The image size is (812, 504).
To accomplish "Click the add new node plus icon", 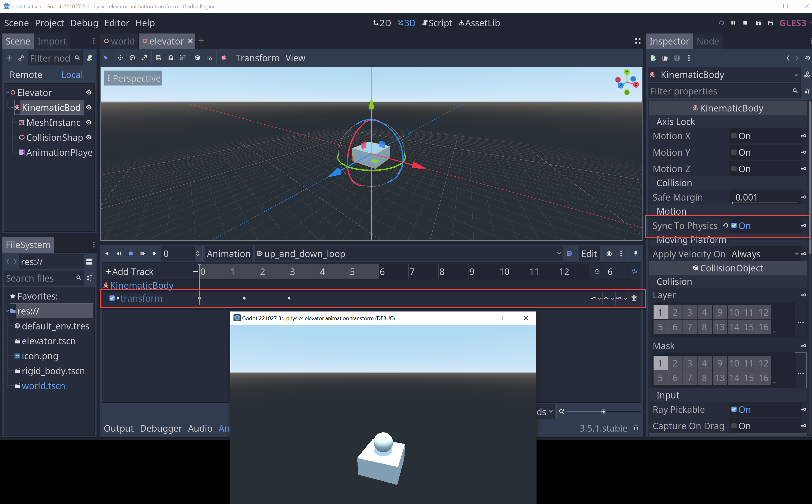I will click(x=9, y=58).
